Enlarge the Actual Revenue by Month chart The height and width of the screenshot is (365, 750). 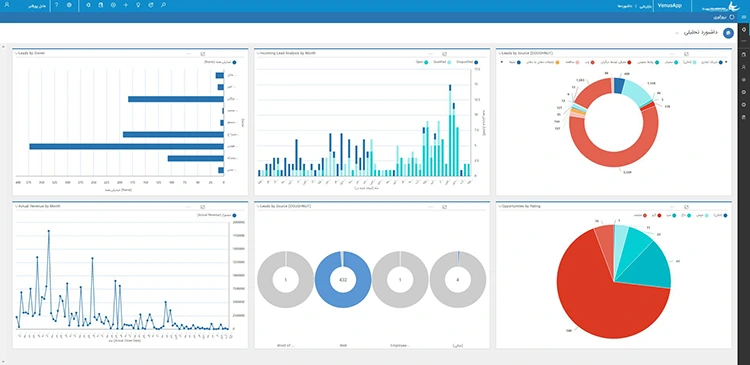[202, 207]
